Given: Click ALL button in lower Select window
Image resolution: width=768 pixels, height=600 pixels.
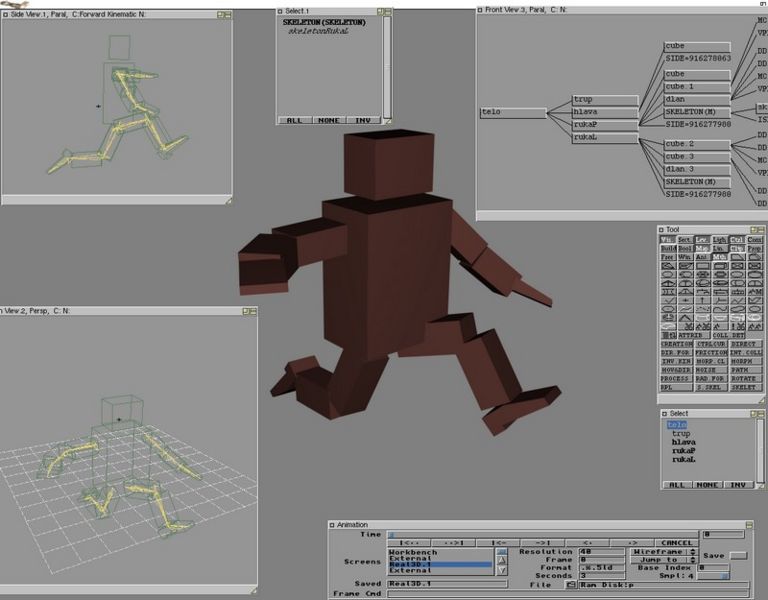Looking at the screenshot, I should tap(676, 485).
